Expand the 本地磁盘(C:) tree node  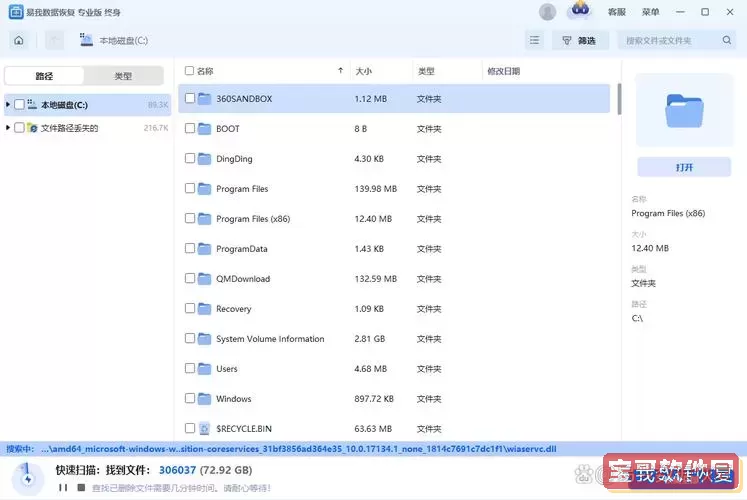[8, 104]
